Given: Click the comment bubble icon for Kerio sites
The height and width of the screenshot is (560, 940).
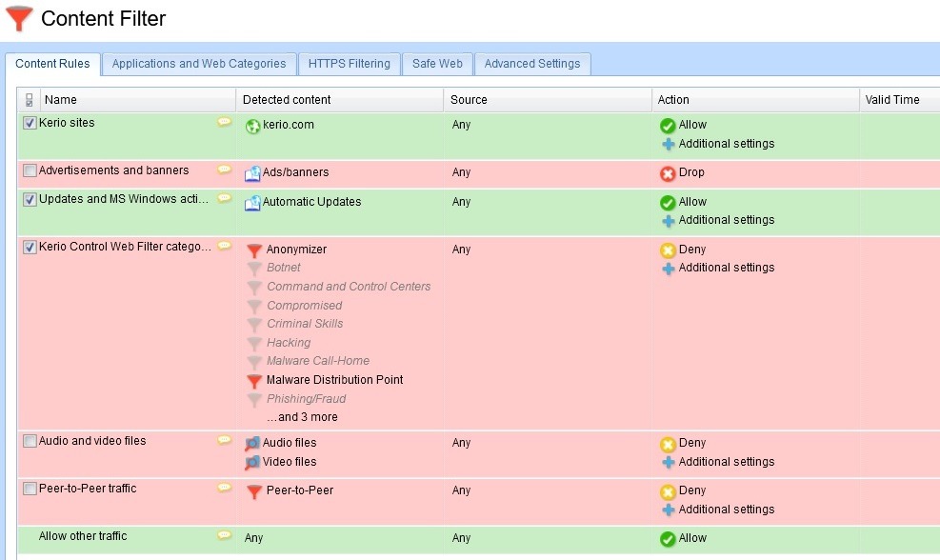Looking at the screenshot, I should (x=224, y=122).
